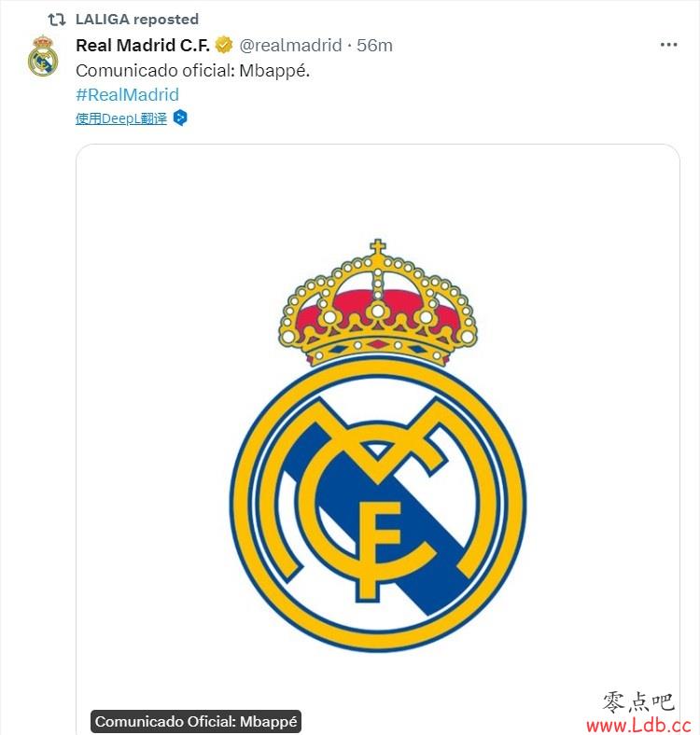
Task: Click the 56m timestamp
Action: pos(374,46)
